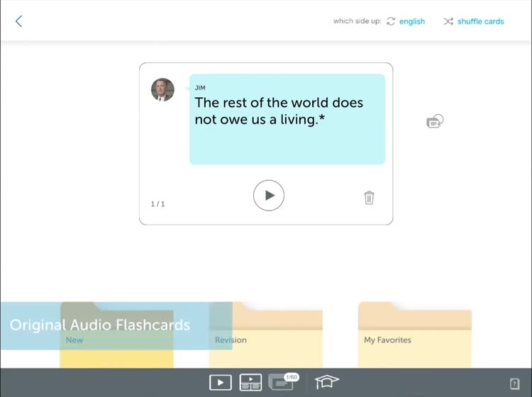Click the shuffle crossed-arrows icon
This screenshot has width=532, height=397.
tap(448, 21)
